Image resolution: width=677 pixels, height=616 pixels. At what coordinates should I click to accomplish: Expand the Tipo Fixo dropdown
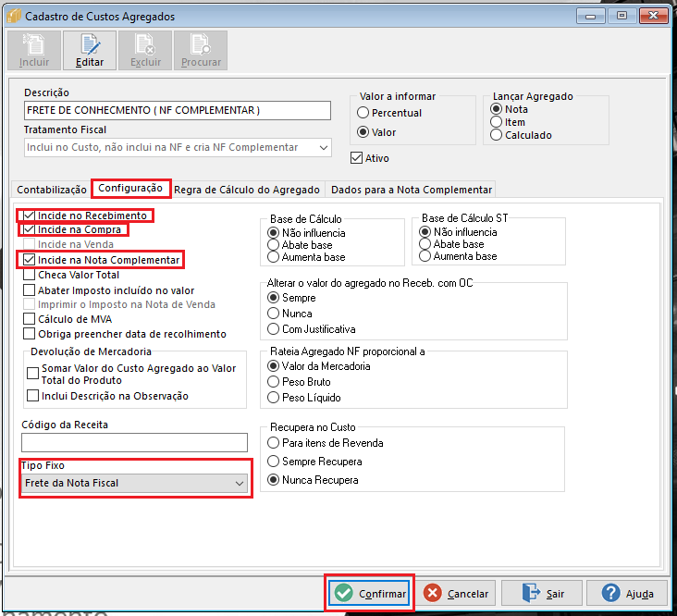click(134, 483)
